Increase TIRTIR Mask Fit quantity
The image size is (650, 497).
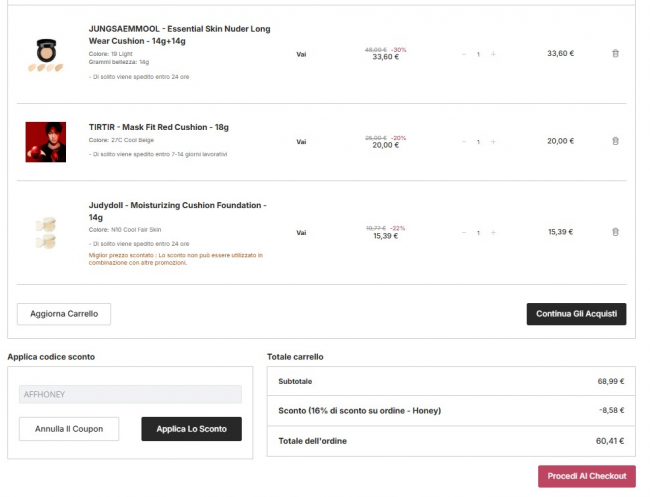coord(493,142)
